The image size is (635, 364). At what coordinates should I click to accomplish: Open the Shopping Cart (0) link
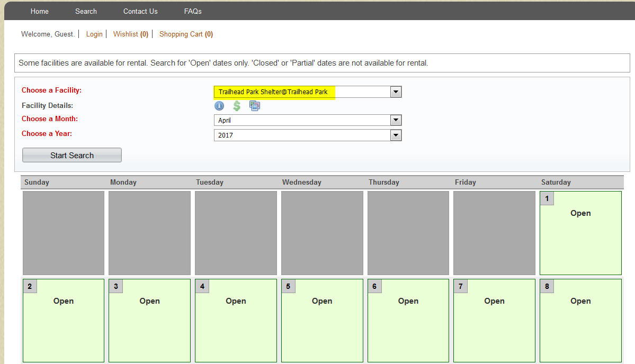186,34
